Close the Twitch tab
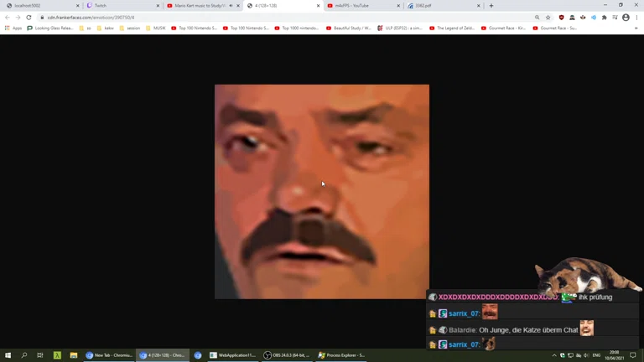The height and width of the screenshot is (362, 644). 158,6
